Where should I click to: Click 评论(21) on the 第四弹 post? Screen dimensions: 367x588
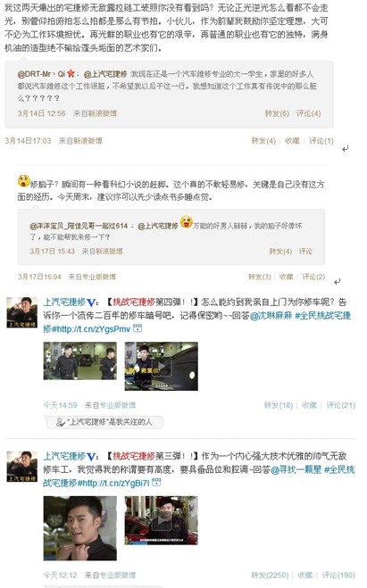coord(341,405)
